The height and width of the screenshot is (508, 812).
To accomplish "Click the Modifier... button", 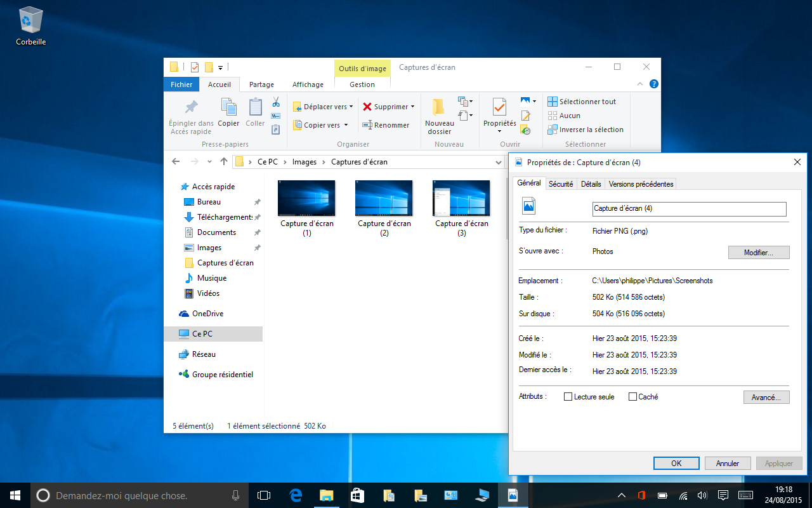I will pos(759,253).
